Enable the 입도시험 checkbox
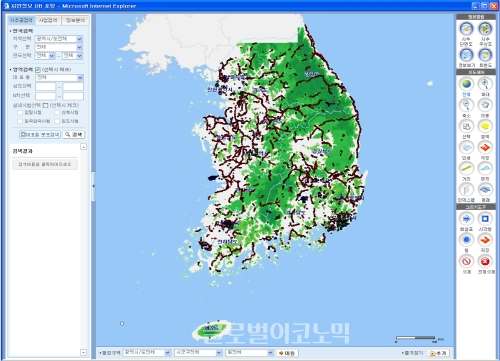Screen dimensions: 500x361 pos(57,121)
